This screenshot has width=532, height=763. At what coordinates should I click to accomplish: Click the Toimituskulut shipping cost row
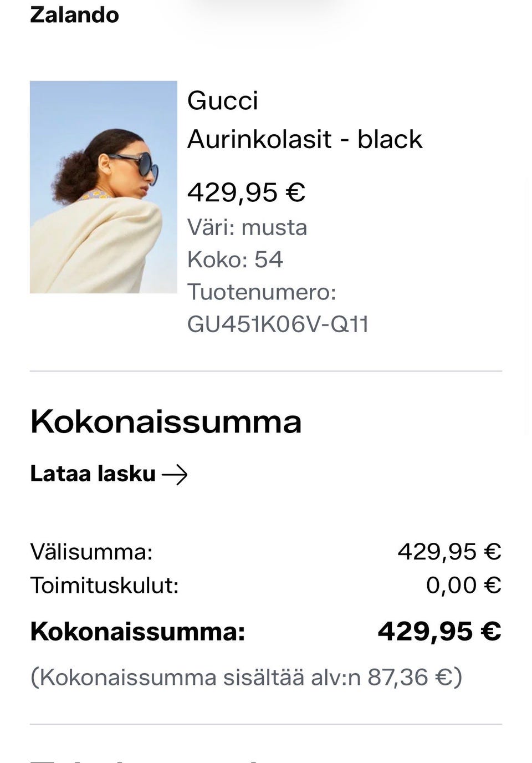click(x=104, y=584)
